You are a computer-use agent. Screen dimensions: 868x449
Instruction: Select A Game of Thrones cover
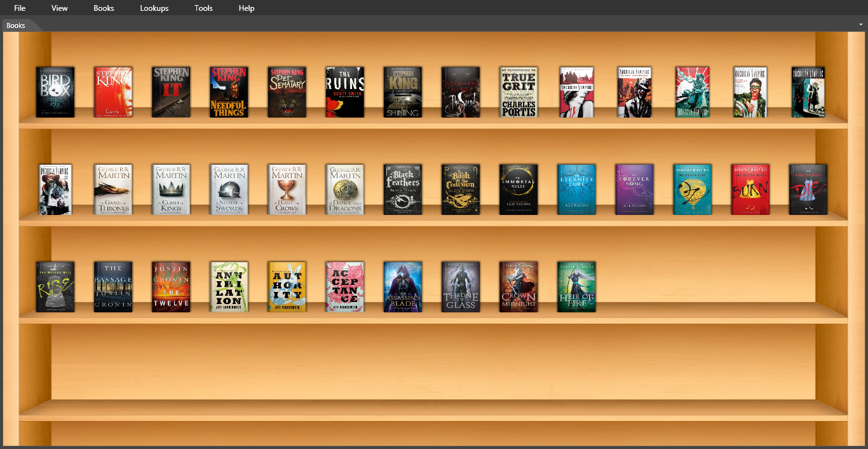coord(113,190)
